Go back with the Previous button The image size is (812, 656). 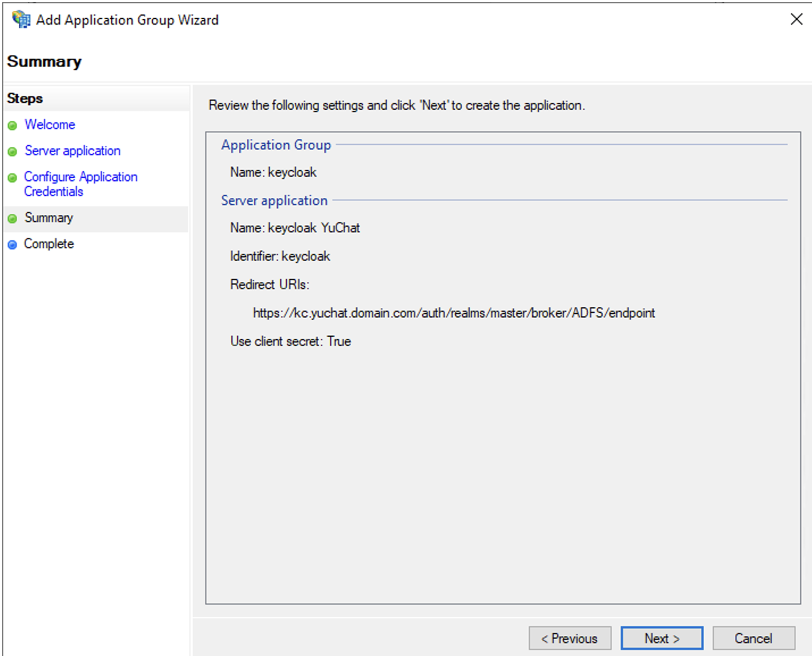pos(570,638)
